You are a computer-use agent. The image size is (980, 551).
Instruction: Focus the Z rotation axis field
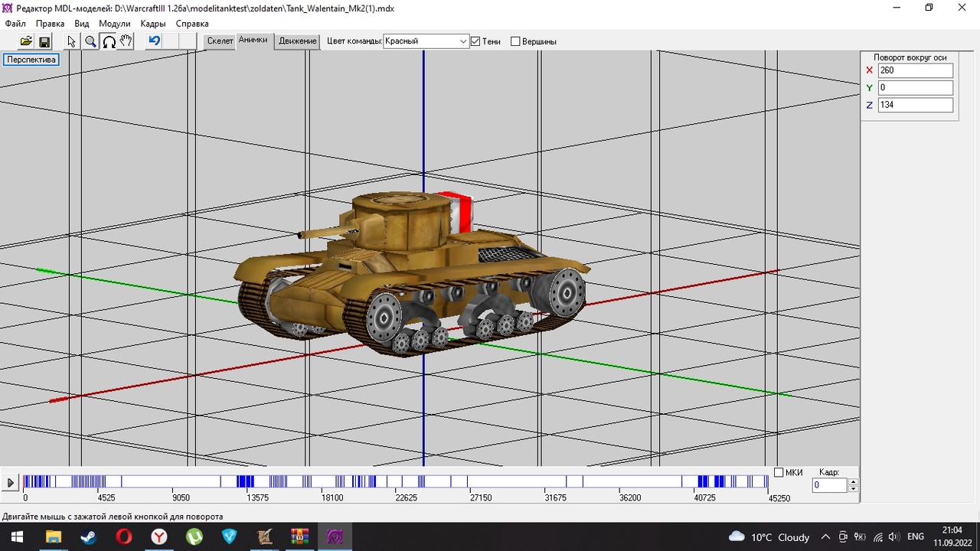pyautogui.click(x=915, y=105)
